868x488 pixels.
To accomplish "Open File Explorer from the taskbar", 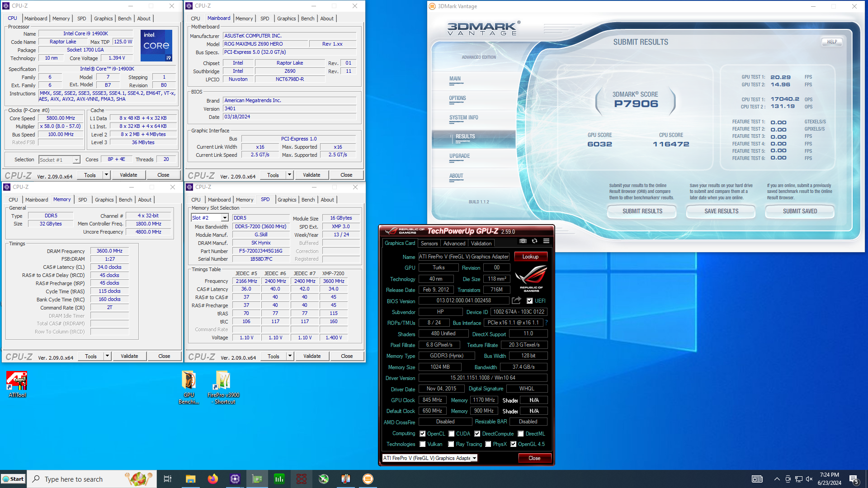I will click(x=191, y=479).
